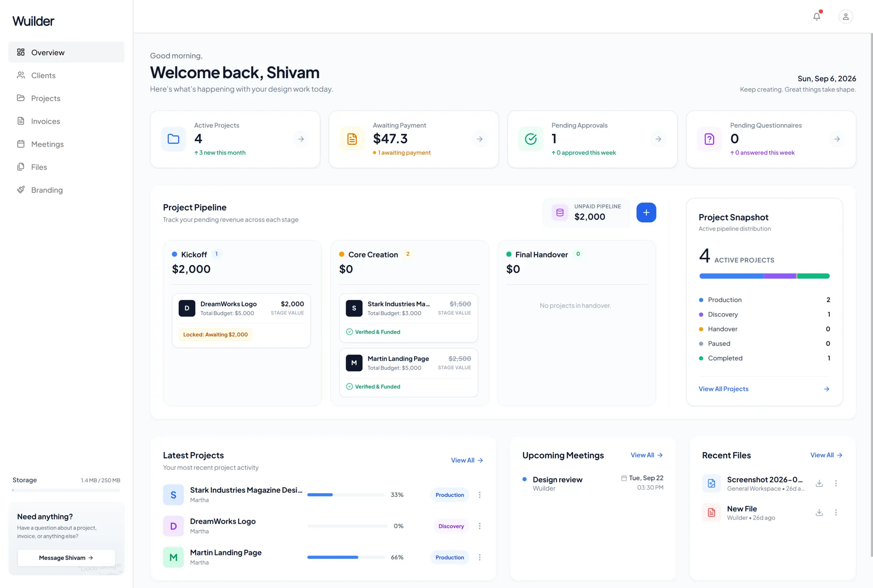Open options menu for Martin Landing Page row

(x=479, y=557)
